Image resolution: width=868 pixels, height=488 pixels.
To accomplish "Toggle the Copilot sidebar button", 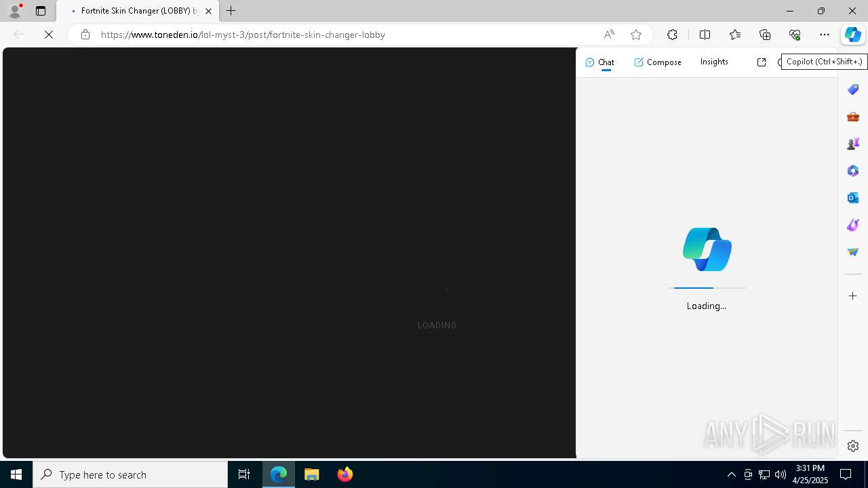I will coord(853,35).
